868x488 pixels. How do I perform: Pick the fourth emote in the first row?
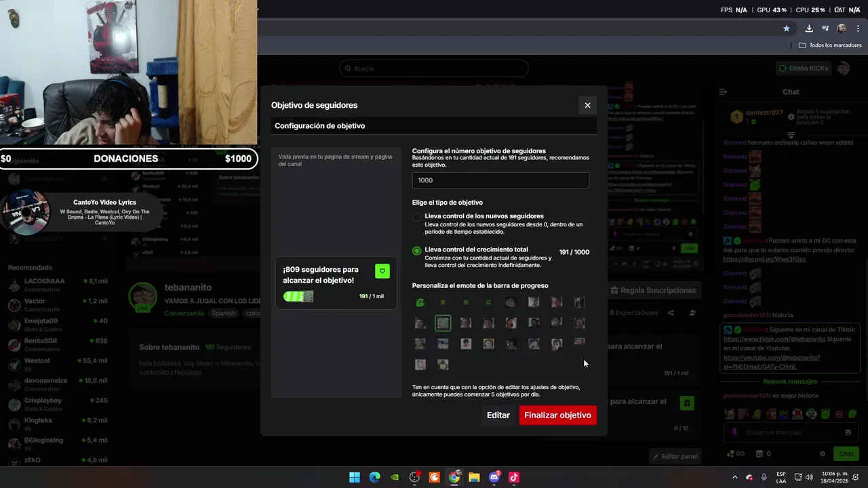point(488,302)
